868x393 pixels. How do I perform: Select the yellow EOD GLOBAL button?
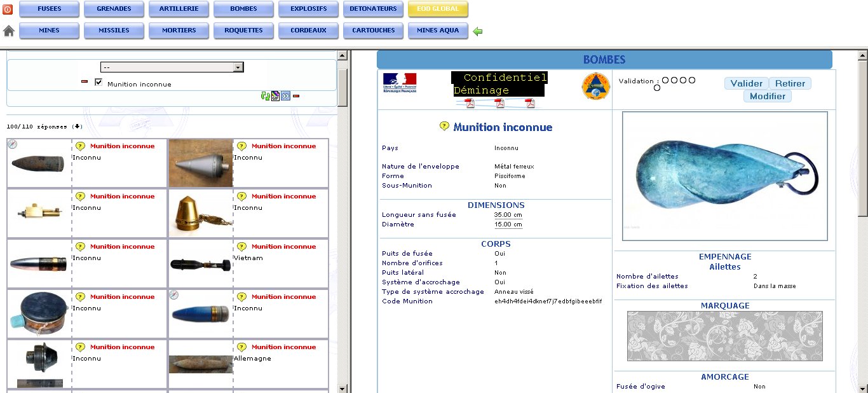tap(438, 9)
